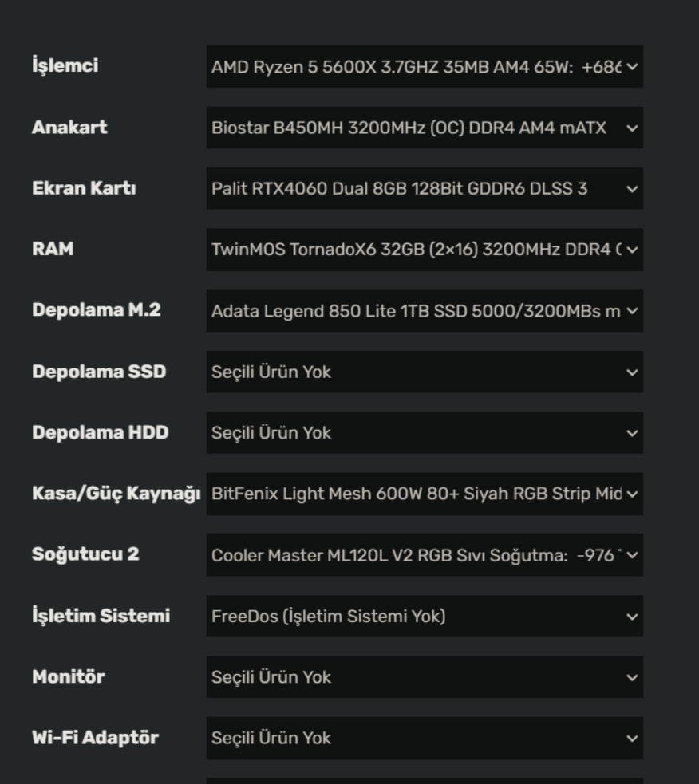
Task: Click the chevron arrow on Monitör row
Action: coord(633,677)
